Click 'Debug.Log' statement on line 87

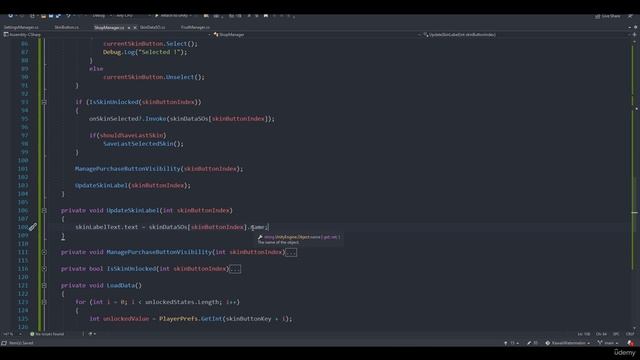(145, 52)
